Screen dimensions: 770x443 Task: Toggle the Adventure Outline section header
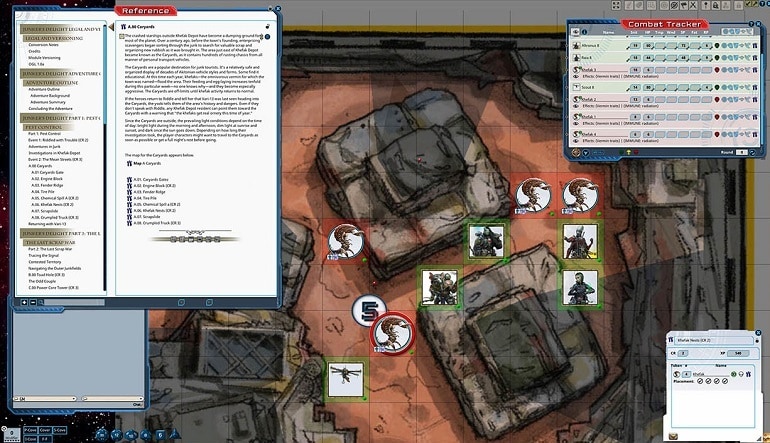51,83
